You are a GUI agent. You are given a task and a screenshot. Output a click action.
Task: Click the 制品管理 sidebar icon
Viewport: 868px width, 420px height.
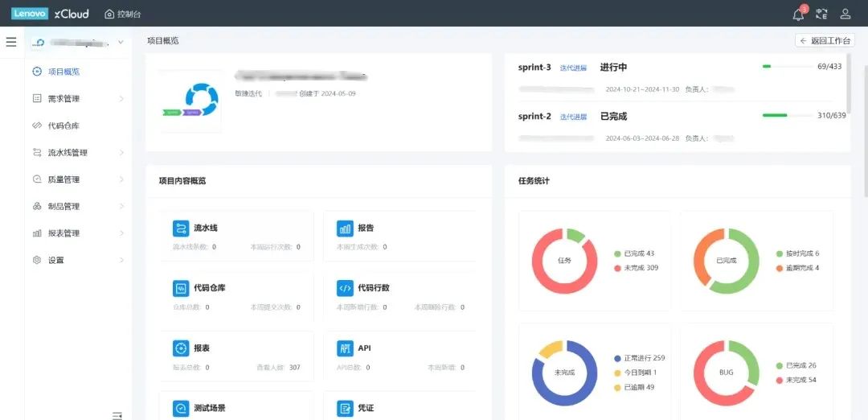pos(37,206)
